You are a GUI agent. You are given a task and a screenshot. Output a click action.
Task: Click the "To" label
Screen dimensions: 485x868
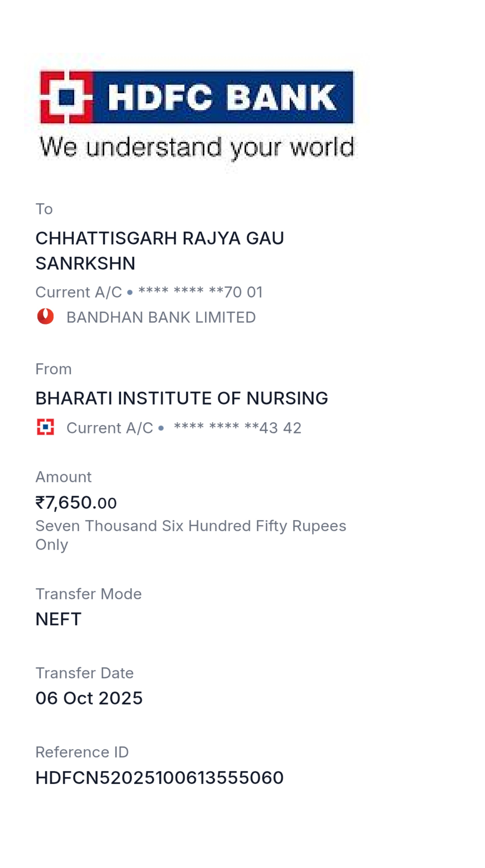tap(44, 209)
